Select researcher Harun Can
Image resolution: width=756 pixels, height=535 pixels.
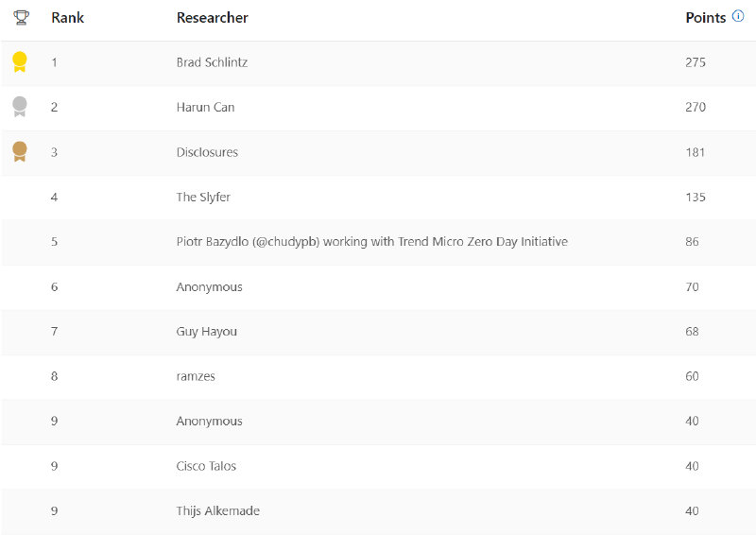(205, 107)
